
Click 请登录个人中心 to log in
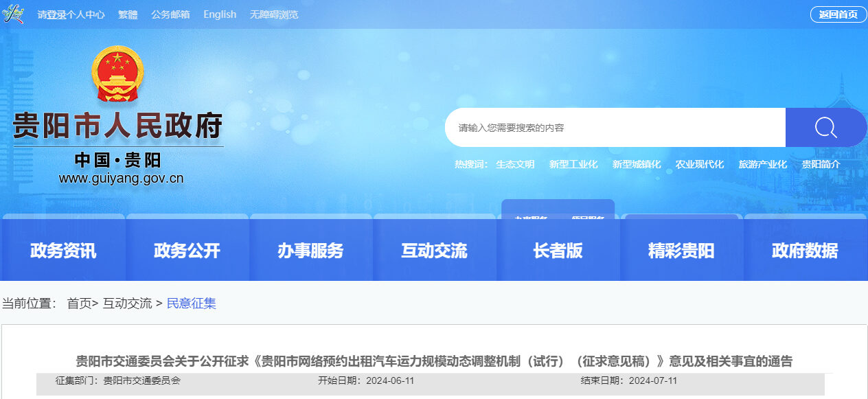pos(71,14)
